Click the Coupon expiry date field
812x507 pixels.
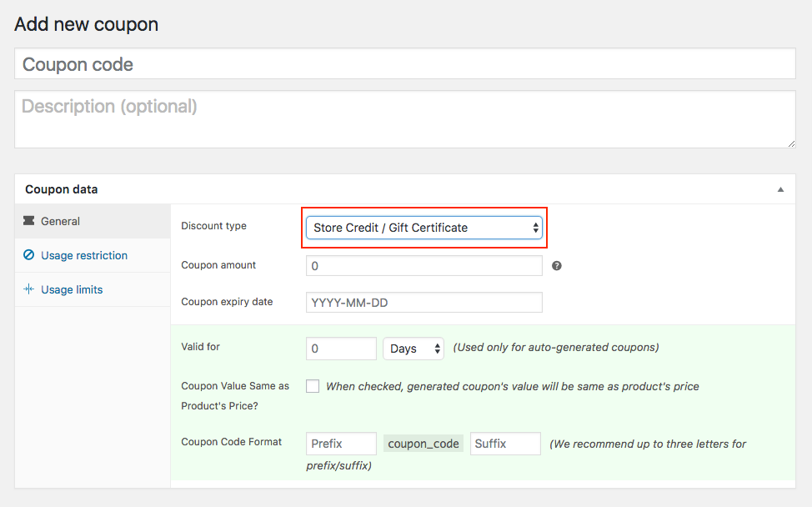424,303
